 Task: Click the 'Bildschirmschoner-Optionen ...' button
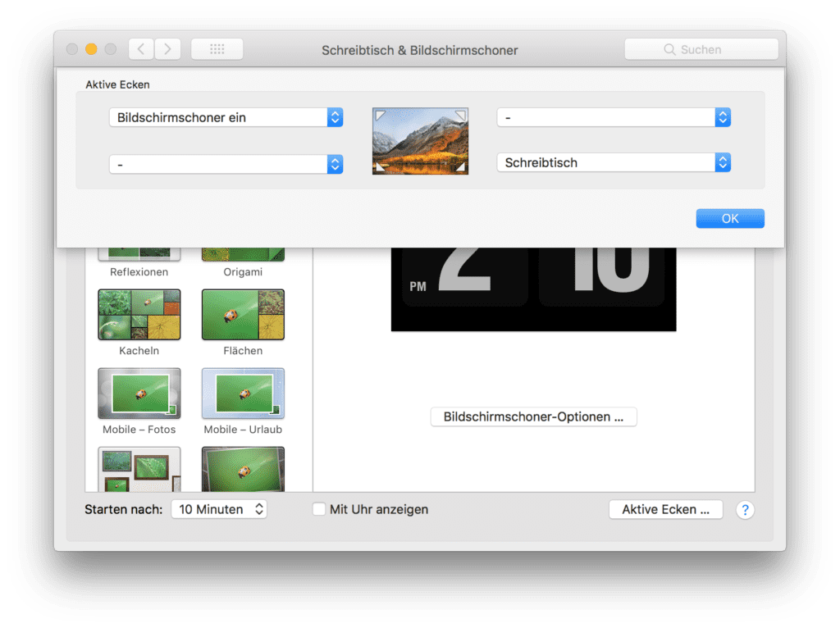533,416
